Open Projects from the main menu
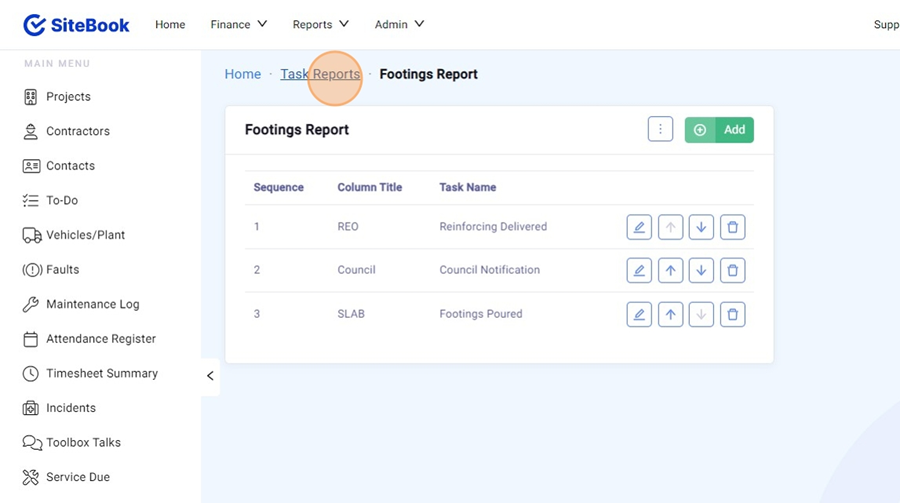 (x=68, y=97)
